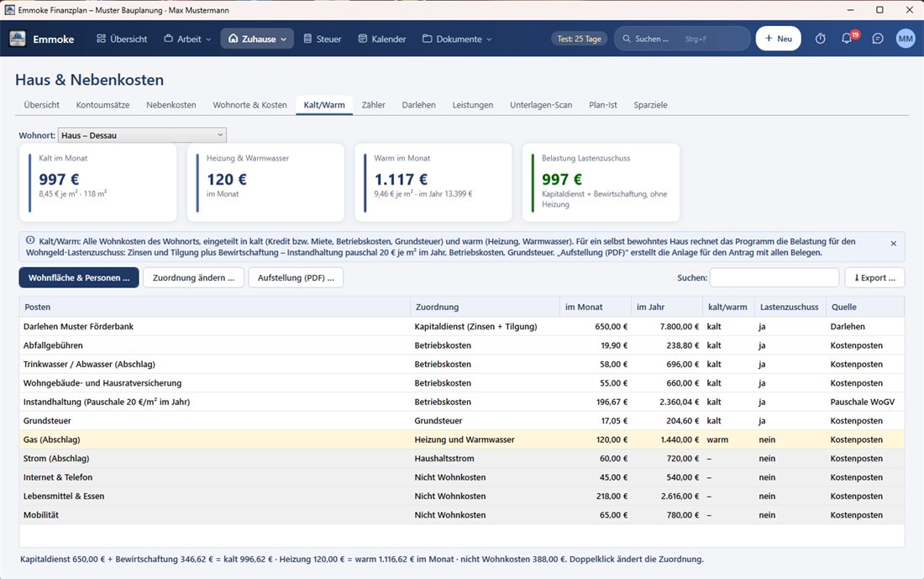Image resolution: width=924 pixels, height=579 pixels.
Task: Select the Grundsteuer posten row
Action: (461, 420)
